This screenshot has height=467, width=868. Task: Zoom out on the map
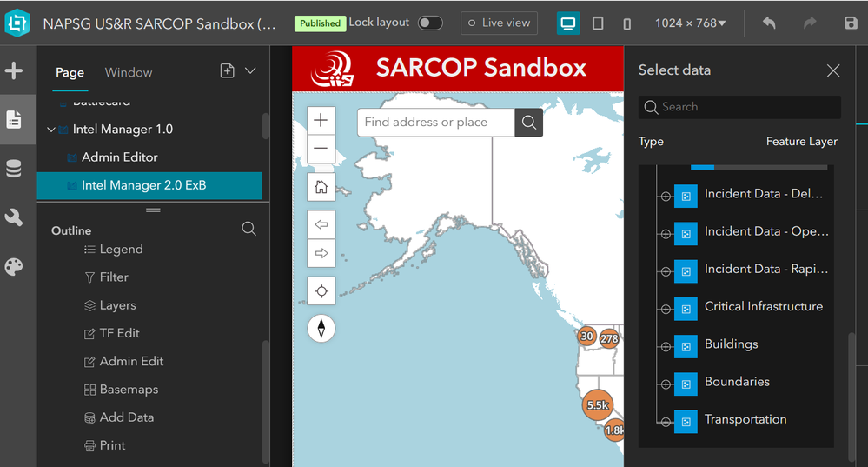click(321, 149)
